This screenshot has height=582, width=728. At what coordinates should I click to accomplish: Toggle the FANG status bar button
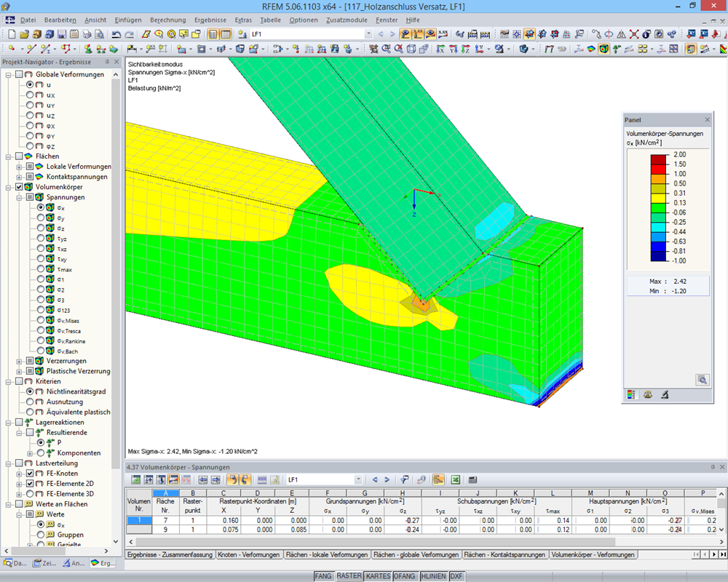[x=323, y=576]
